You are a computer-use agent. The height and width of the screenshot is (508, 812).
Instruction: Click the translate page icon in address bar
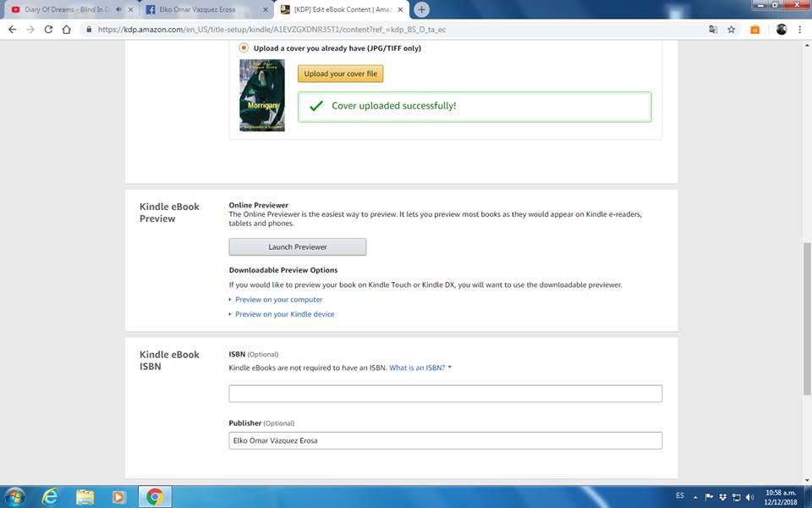(713, 29)
